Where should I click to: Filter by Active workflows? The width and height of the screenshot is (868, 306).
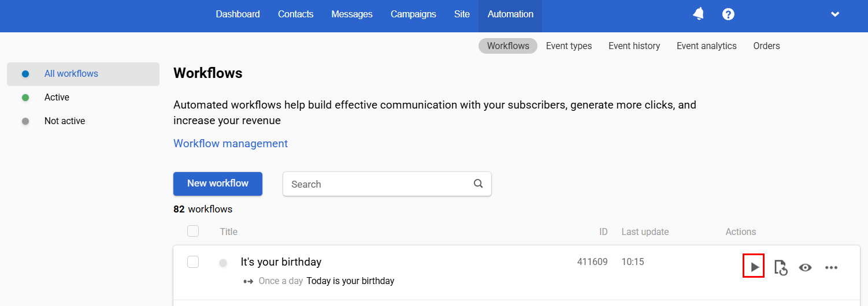pos(57,97)
